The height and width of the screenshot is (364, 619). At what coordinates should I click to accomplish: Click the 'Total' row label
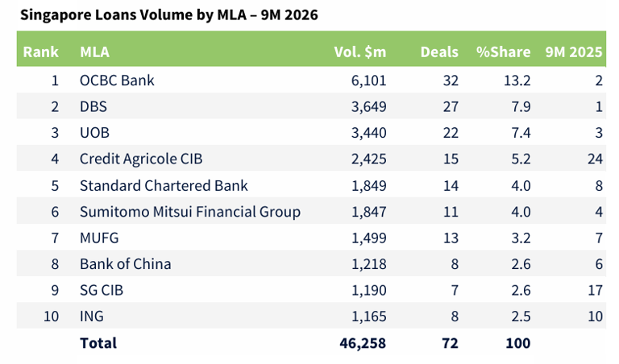(98, 343)
